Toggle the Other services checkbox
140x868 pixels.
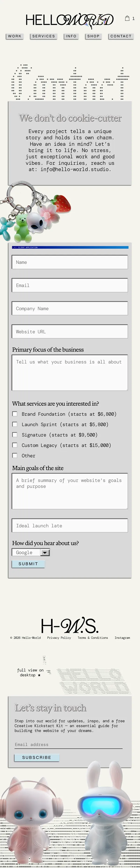tap(15, 455)
